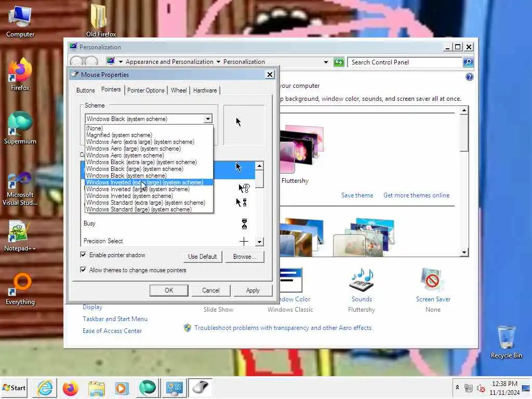Choose Windows Inverted (extra large) scheme
The height and width of the screenshot is (399, 532).
(149, 182)
